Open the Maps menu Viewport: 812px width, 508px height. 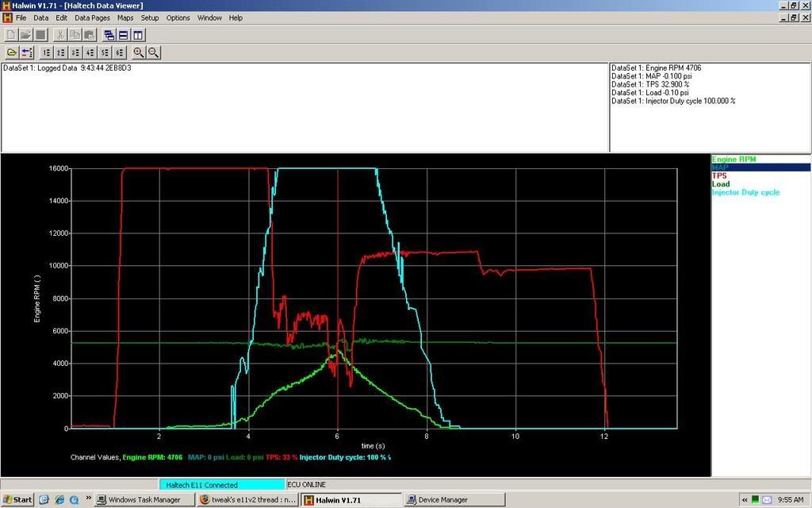(x=125, y=17)
